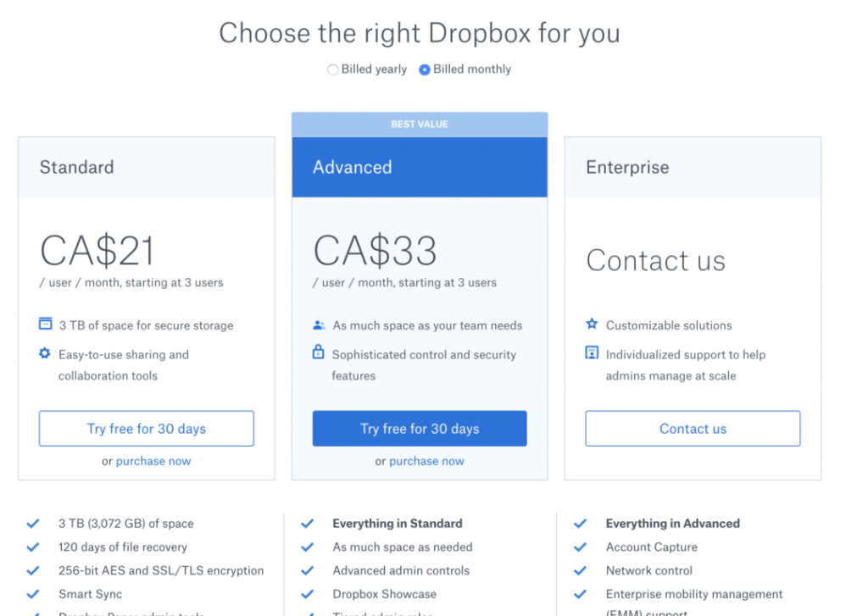Click '120 days of file recovery' text
The image size is (868, 616).
pyautogui.click(x=123, y=547)
